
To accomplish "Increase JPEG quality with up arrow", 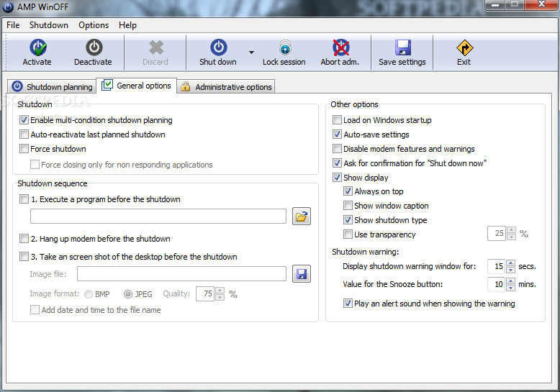I will coord(220,291).
